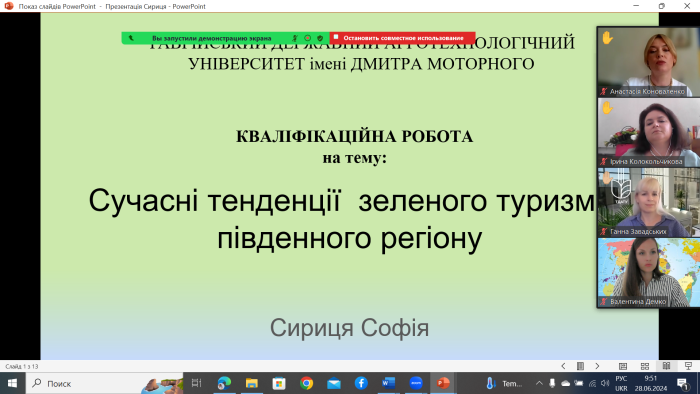Select Валентина Демко's video thumbnail

pos(649,272)
